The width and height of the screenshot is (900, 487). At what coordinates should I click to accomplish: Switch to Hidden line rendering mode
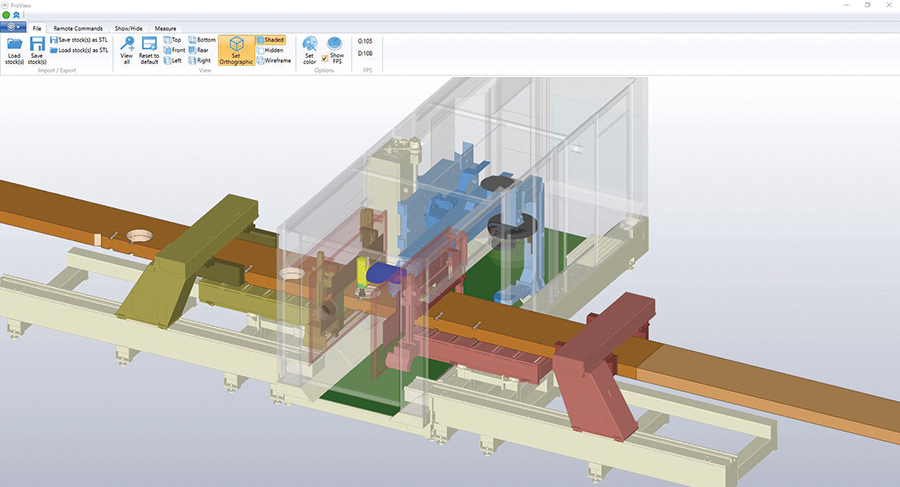coord(270,50)
